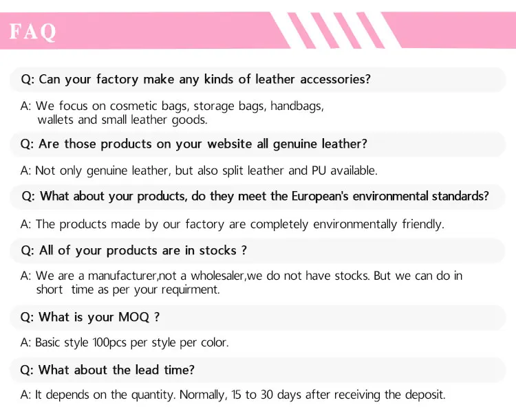This screenshot has width=516, height=420.
Task: Select the 'What is your MOQ' question
Action: pyautogui.click(x=258, y=318)
